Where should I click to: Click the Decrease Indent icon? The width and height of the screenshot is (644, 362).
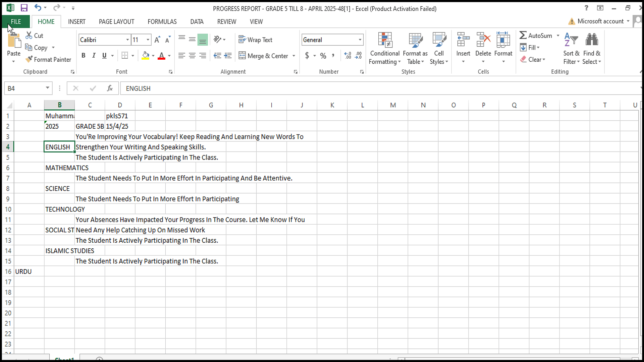(x=217, y=55)
